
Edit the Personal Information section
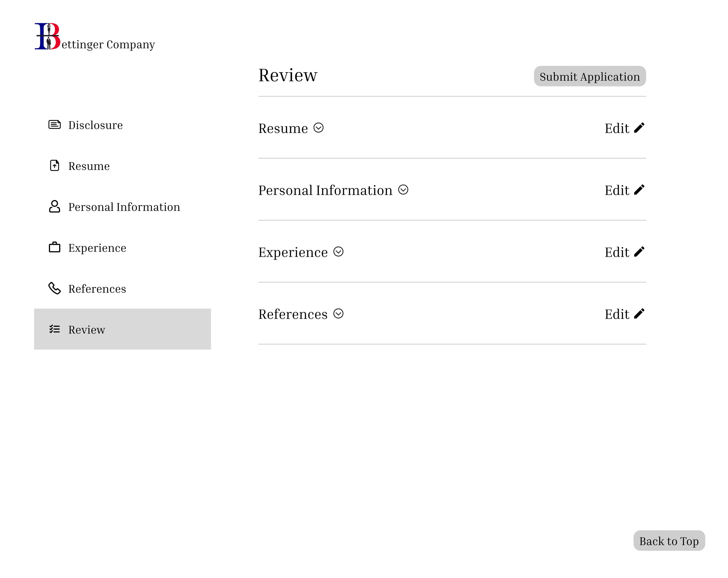624,190
